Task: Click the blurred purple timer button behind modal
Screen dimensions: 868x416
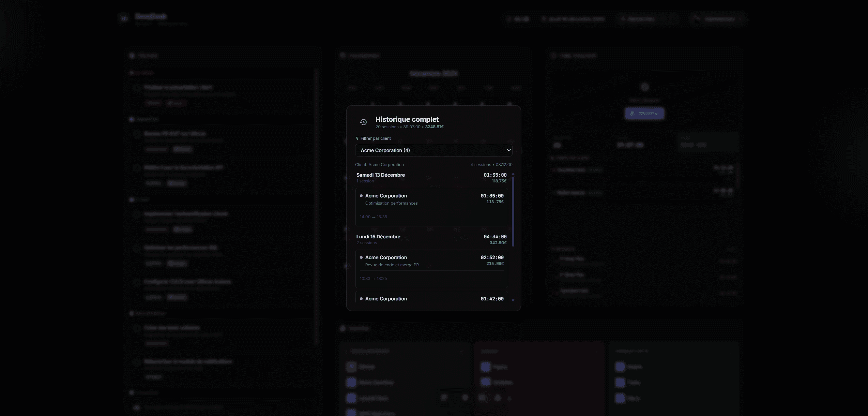Action: point(644,114)
